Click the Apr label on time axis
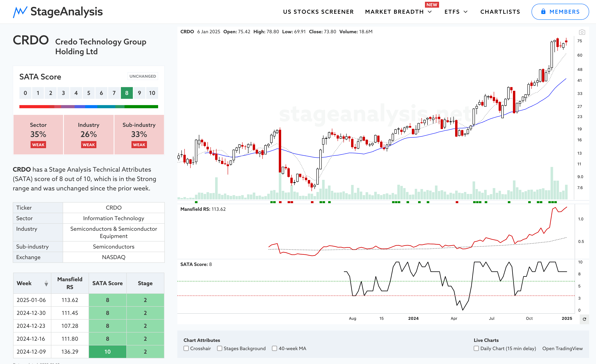The image size is (596, 364). 454,318
